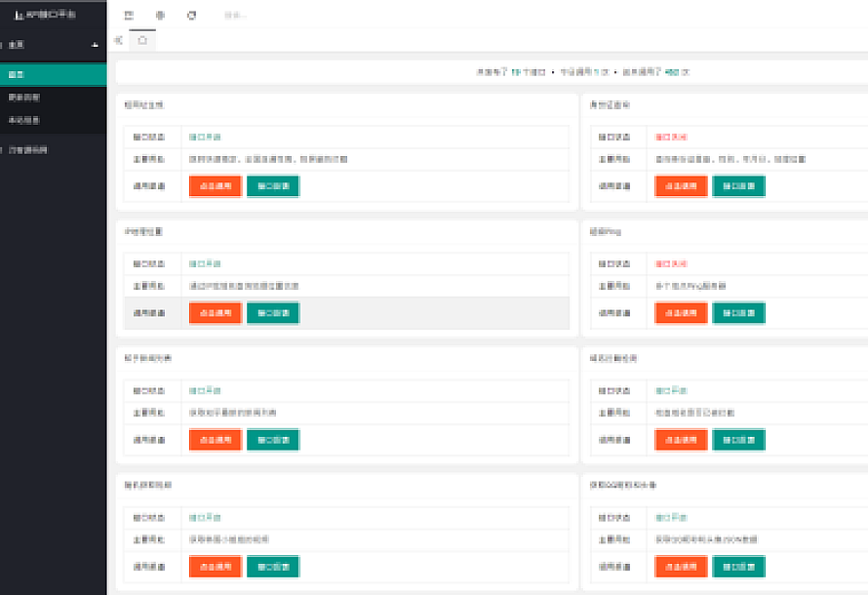Click the teal button in the QQ card

tap(738, 567)
